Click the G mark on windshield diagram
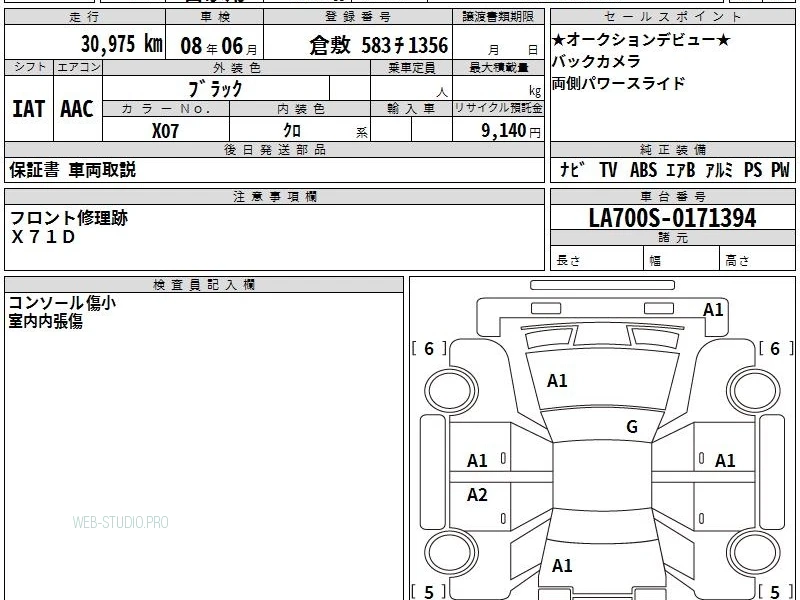The width and height of the screenshot is (800, 600). (632, 426)
